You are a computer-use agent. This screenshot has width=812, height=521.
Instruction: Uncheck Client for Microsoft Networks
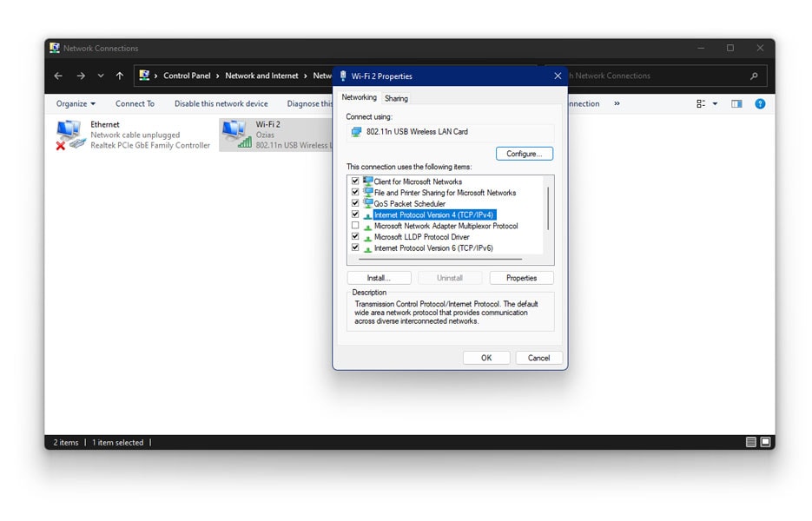click(355, 181)
